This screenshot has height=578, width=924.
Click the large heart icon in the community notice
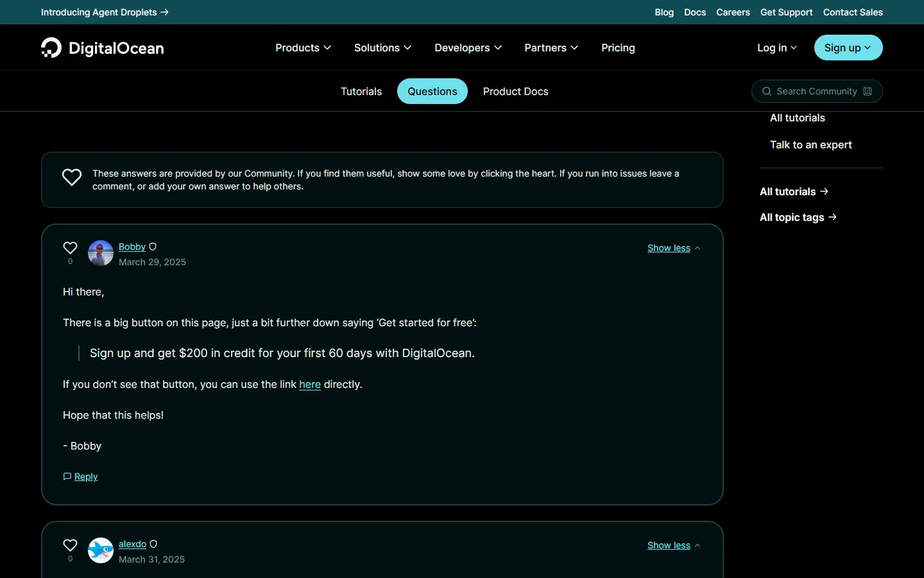pos(72,177)
